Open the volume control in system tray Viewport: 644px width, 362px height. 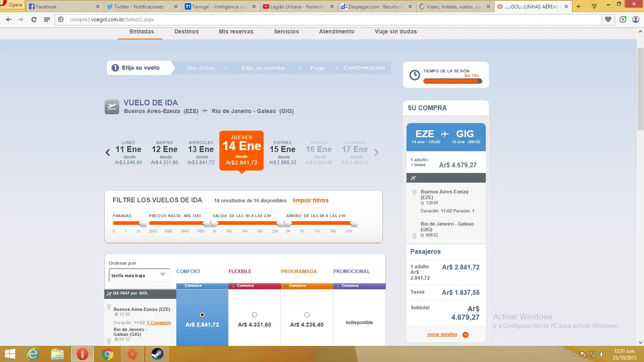(603, 354)
